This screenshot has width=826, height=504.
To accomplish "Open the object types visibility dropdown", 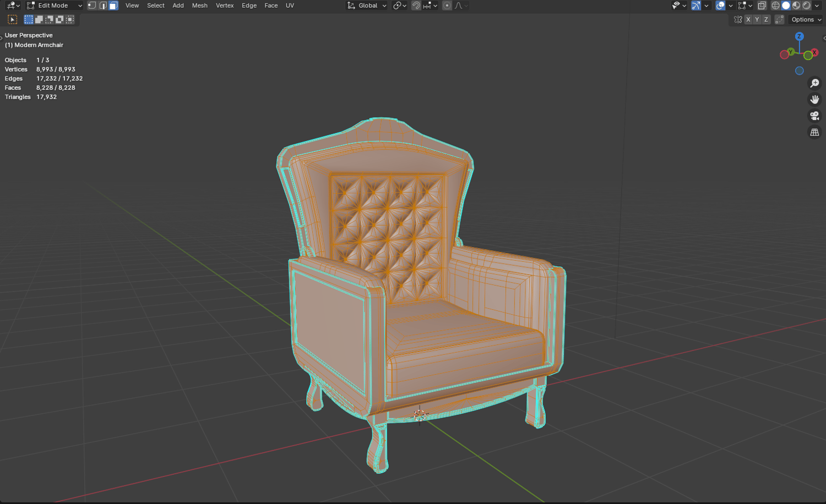I will point(678,6).
